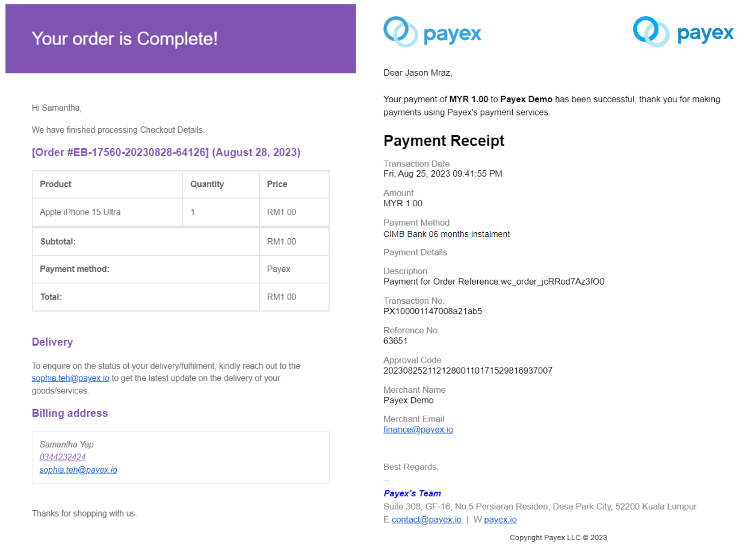Select the Payment Receipt heading
Screen dimensions: 742x560
[444, 141]
